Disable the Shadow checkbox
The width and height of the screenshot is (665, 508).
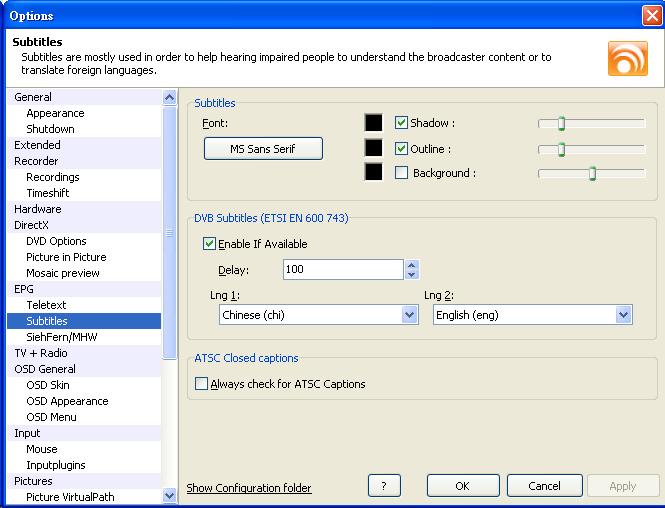(x=401, y=123)
